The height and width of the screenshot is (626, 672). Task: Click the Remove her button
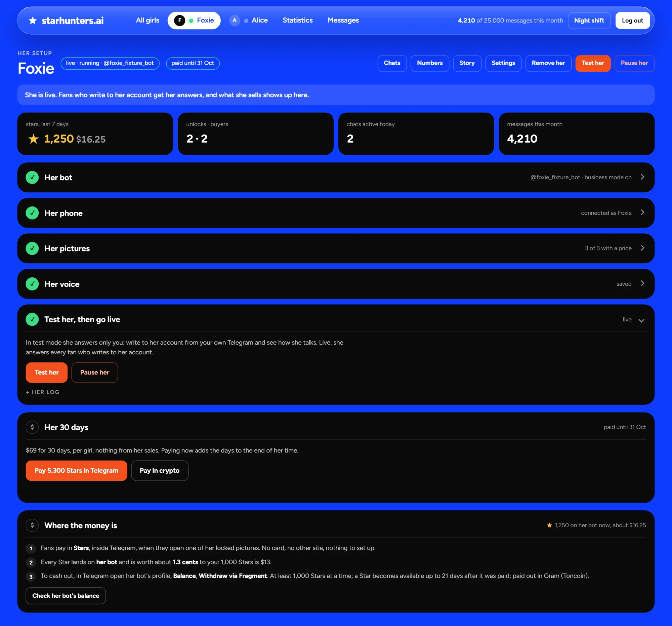point(548,63)
